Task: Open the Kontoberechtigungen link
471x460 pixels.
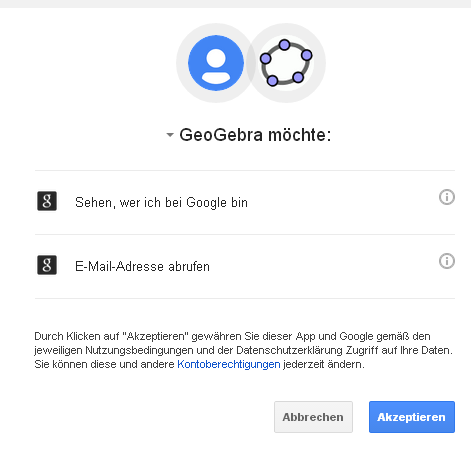Action: tap(229, 364)
